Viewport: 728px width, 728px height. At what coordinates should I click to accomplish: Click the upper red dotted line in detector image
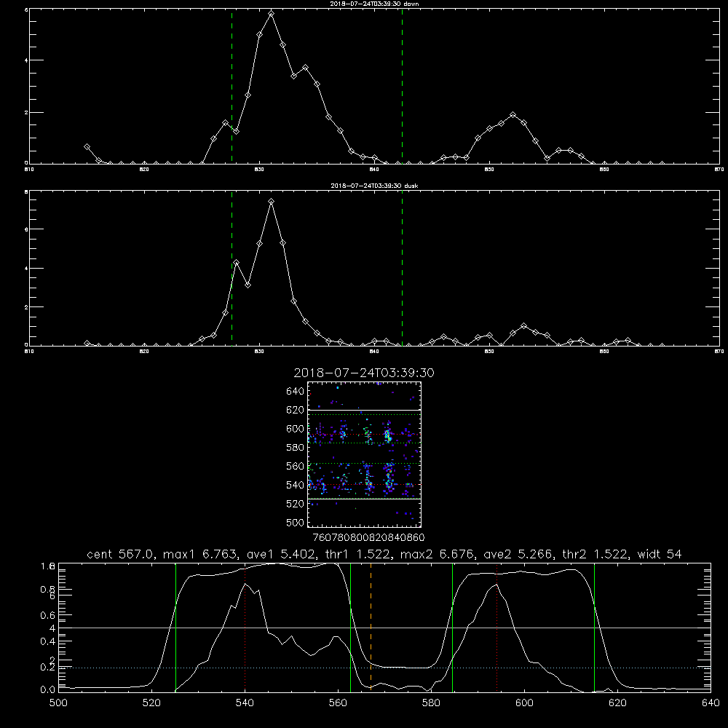(x=364, y=435)
